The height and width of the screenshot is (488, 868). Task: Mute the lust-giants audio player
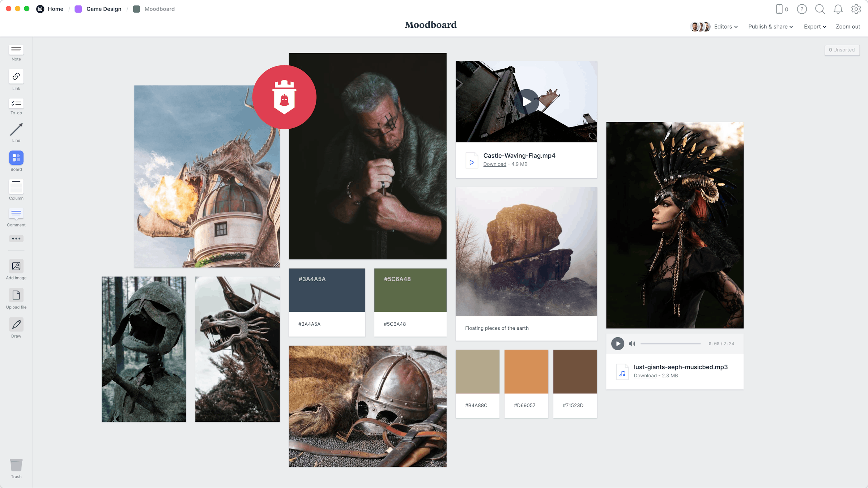click(632, 343)
